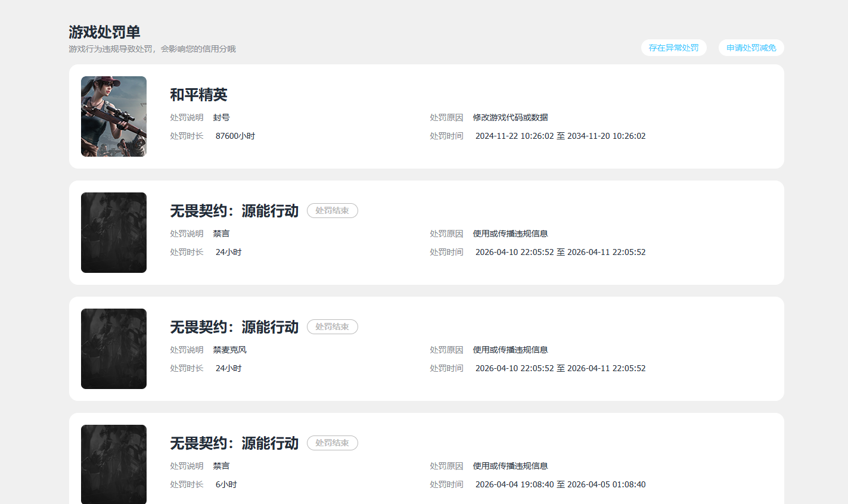This screenshot has height=504, width=848.
Task: Click the 封号 penalty description
Action: click(x=221, y=117)
